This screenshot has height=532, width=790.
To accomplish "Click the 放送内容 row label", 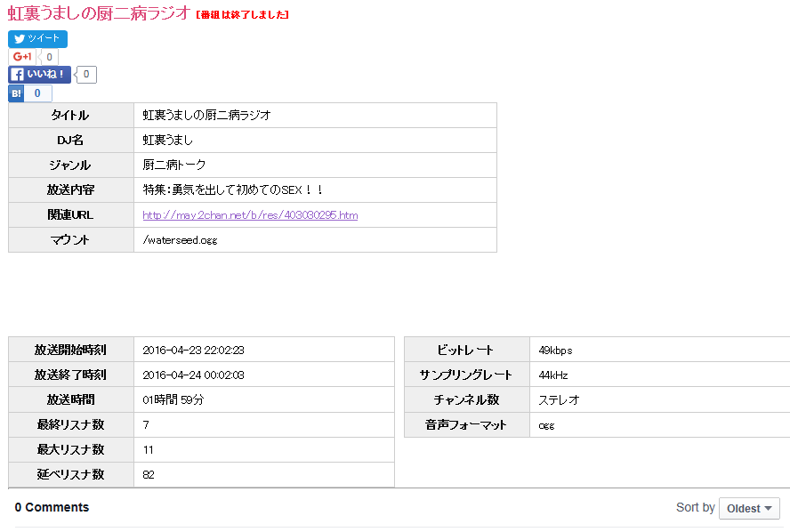I will pos(70,190).
